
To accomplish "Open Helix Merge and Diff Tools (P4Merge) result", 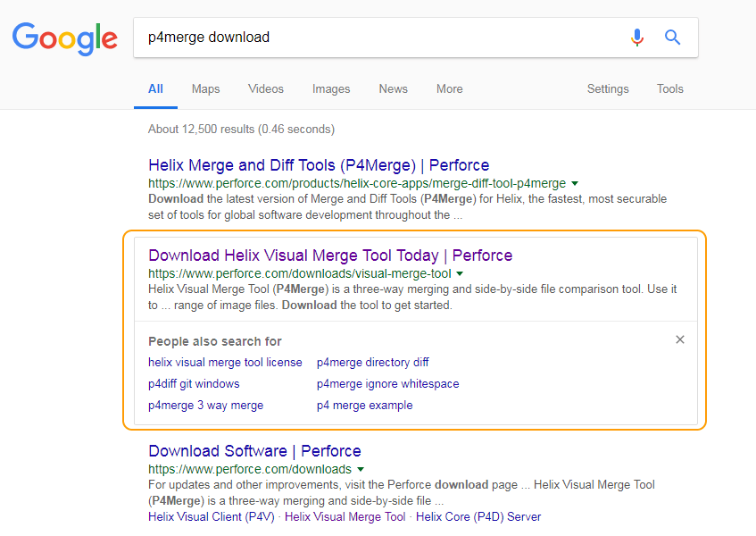I will click(319, 165).
